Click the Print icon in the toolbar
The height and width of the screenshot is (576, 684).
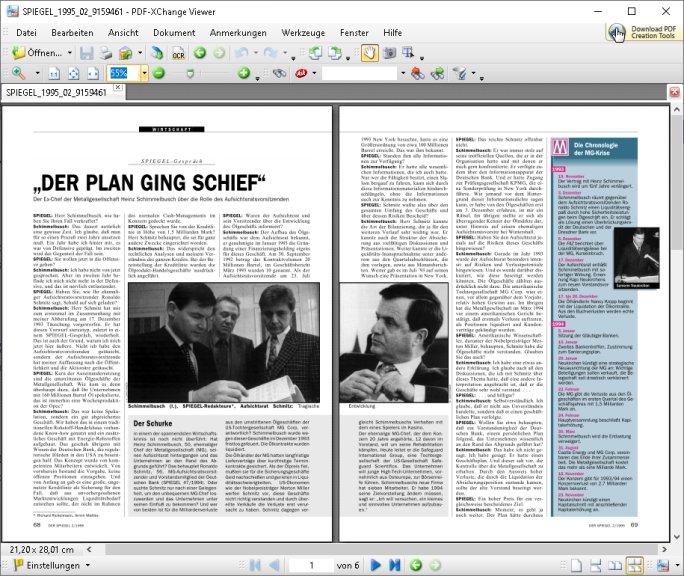tap(107, 52)
